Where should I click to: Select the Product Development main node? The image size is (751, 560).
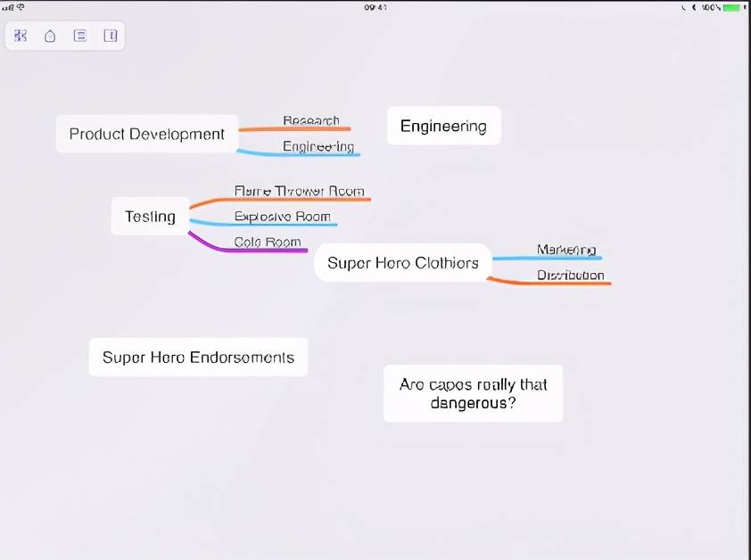[147, 134]
